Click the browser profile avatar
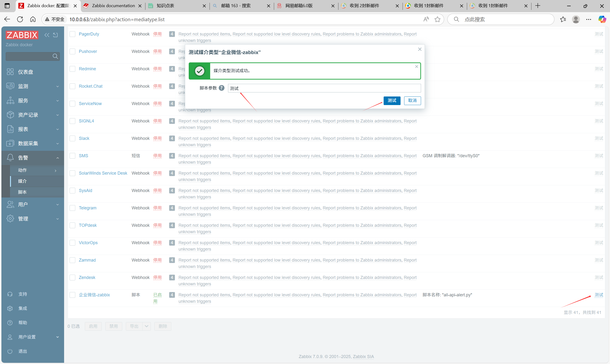The width and height of the screenshot is (610, 364). pos(576,19)
